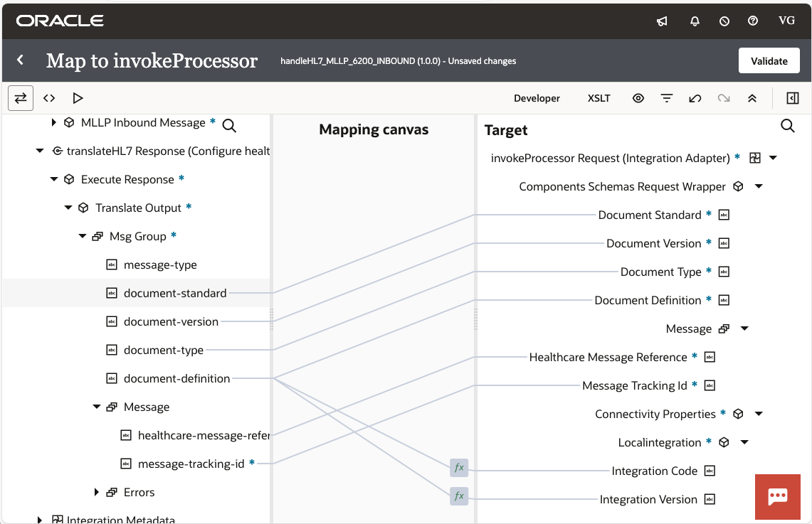812x524 pixels.
Task: Expand the Errors tree node
Action: pyautogui.click(x=97, y=492)
